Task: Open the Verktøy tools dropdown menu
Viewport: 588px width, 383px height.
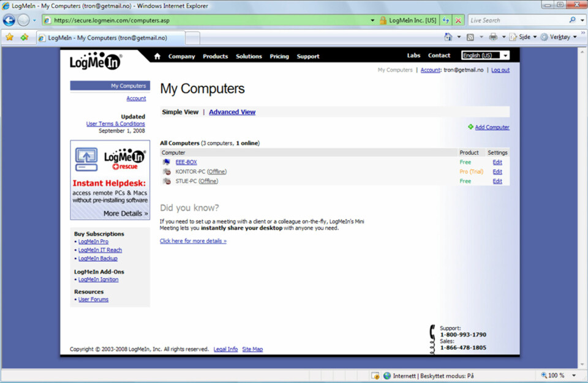Action: [x=559, y=37]
